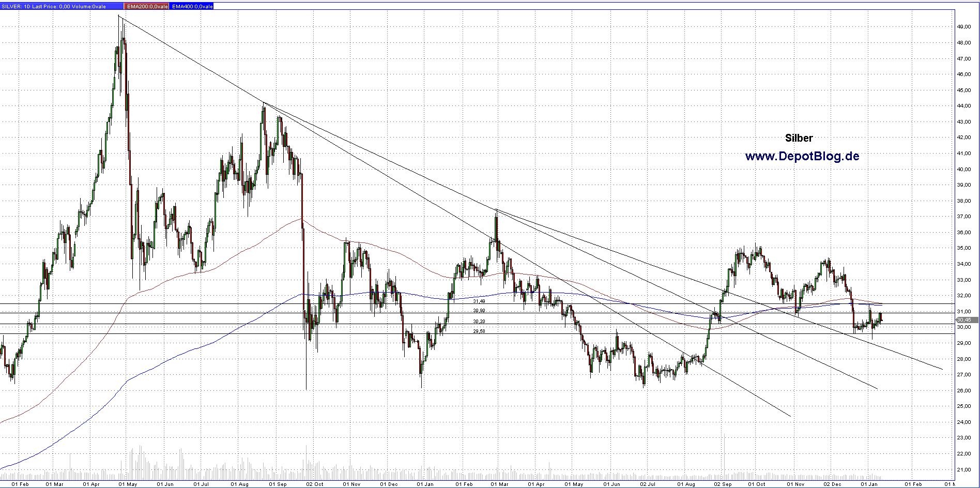
Task: Click the gray 30,46 current price marker
Action: 964,320
